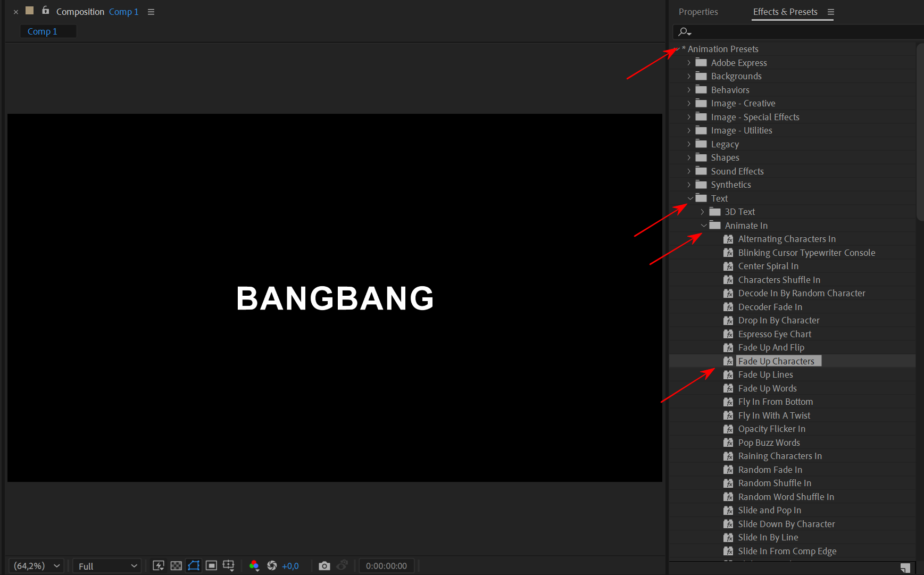924x575 pixels.
Task: Toggle mask and shape path visibility
Action: point(194,565)
